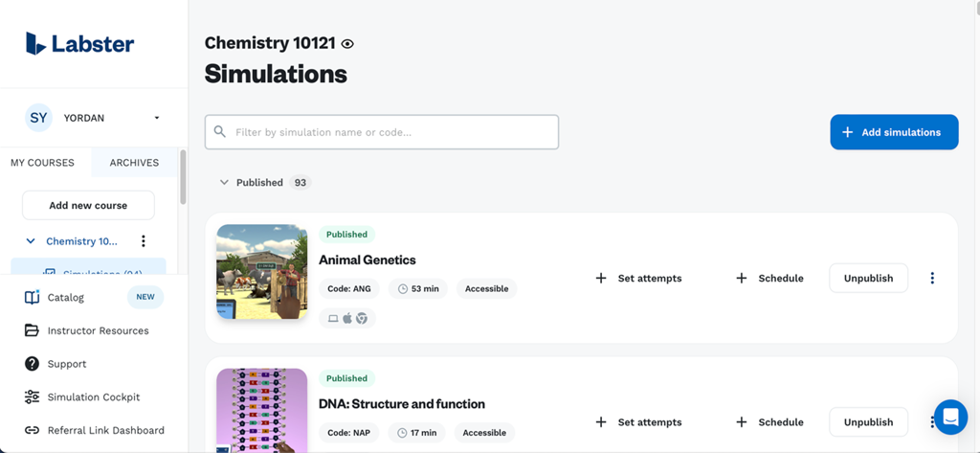The image size is (980, 453).
Task: Click the simulation name filter search field
Action: pyautogui.click(x=382, y=132)
